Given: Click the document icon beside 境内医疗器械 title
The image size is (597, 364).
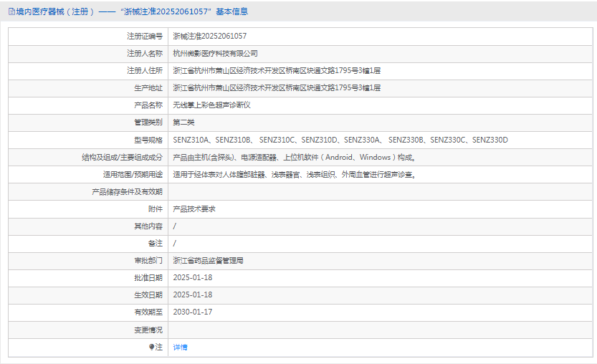Looking at the screenshot, I should tap(11, 11).
